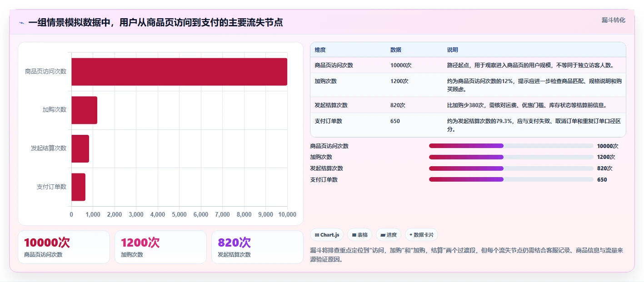Click the 漏斗转化 tag in the header

(613, 20)
